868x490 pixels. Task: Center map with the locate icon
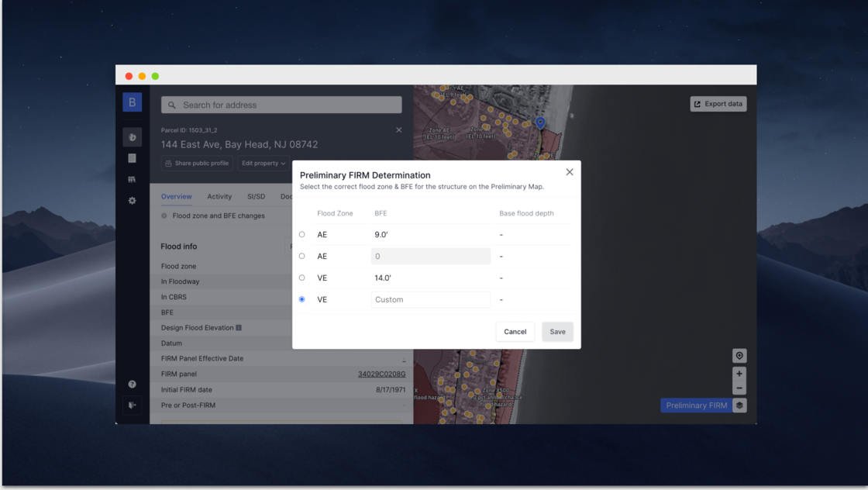(739, 356)
